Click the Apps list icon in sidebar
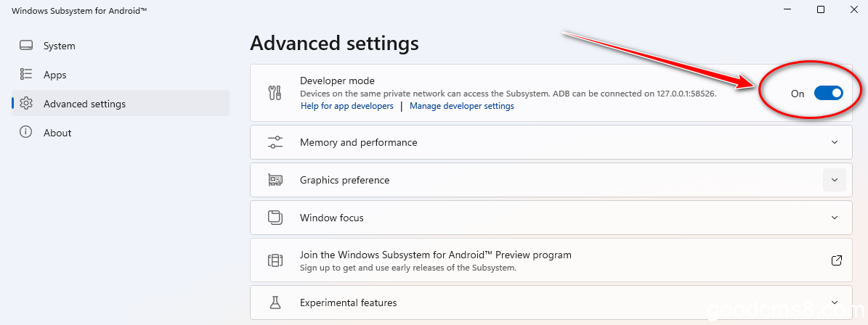The width and height of the screenshot is (868, 325). point(26,74)
